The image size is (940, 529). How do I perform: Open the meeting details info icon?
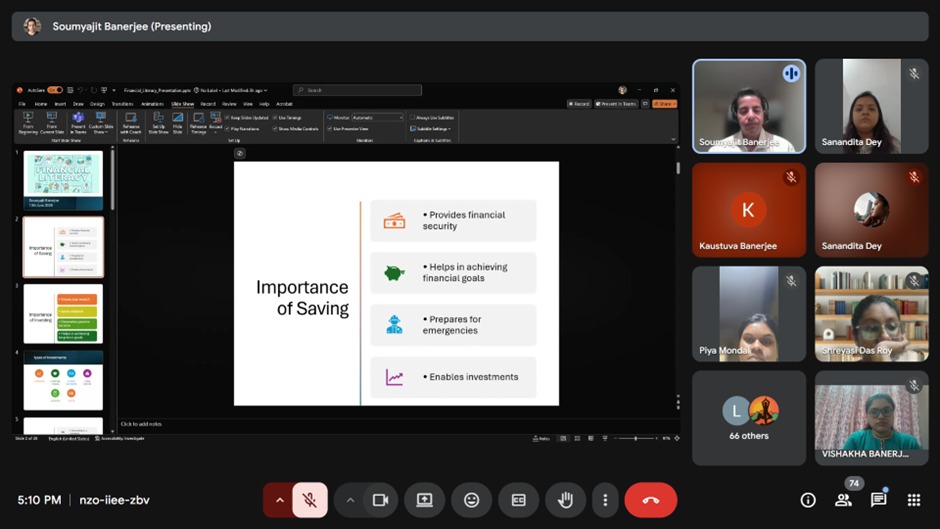(x=808, y=500)
